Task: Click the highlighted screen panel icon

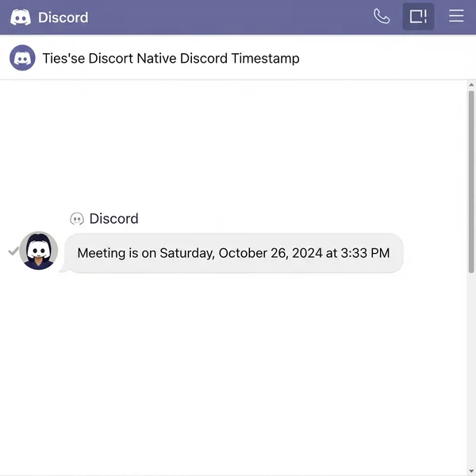Action: coord(418,17)
